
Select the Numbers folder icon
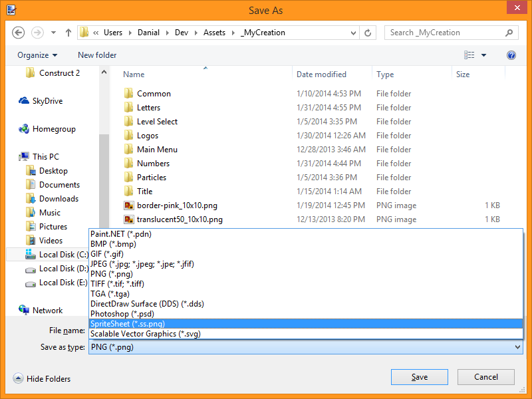128,163
